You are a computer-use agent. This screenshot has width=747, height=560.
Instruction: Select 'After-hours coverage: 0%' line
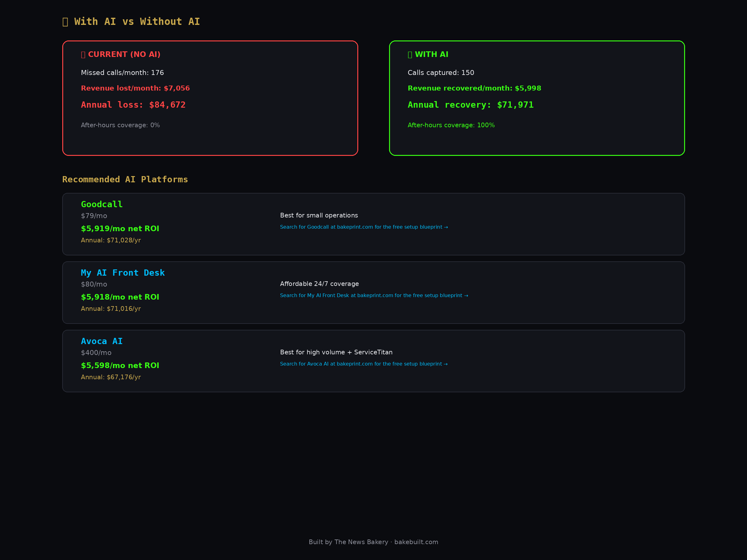tap(120, 125)
